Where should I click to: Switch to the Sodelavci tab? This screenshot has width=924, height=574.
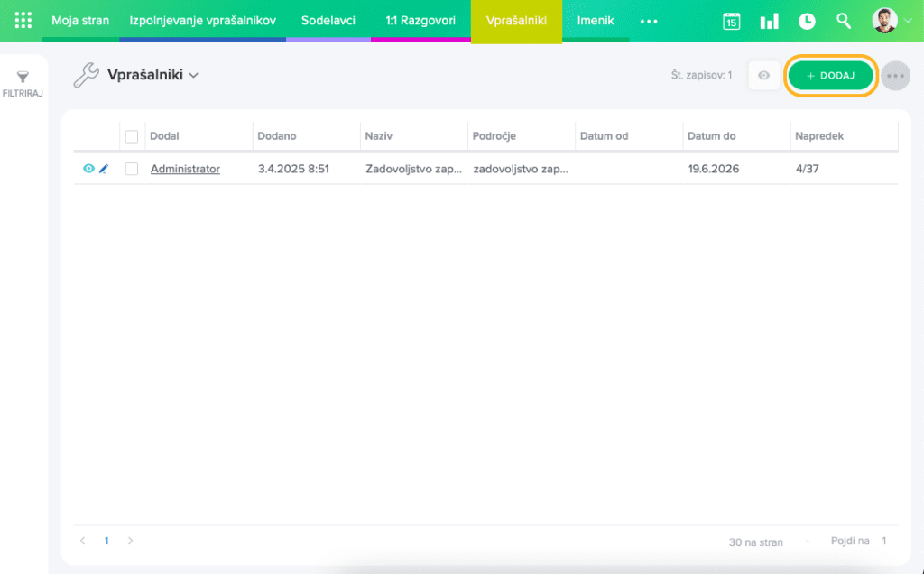tap(328, 20)
